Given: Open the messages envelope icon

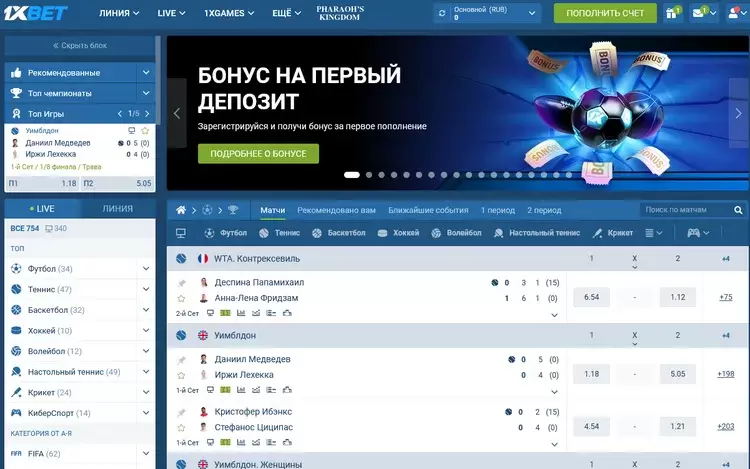Looking at the screenshot, I should tap(699, 13).
